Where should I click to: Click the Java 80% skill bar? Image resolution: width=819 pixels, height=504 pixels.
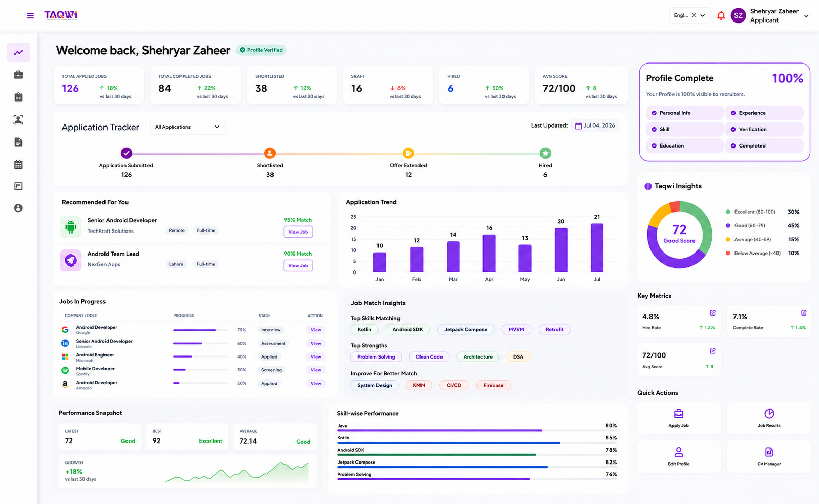click(476, 430)
